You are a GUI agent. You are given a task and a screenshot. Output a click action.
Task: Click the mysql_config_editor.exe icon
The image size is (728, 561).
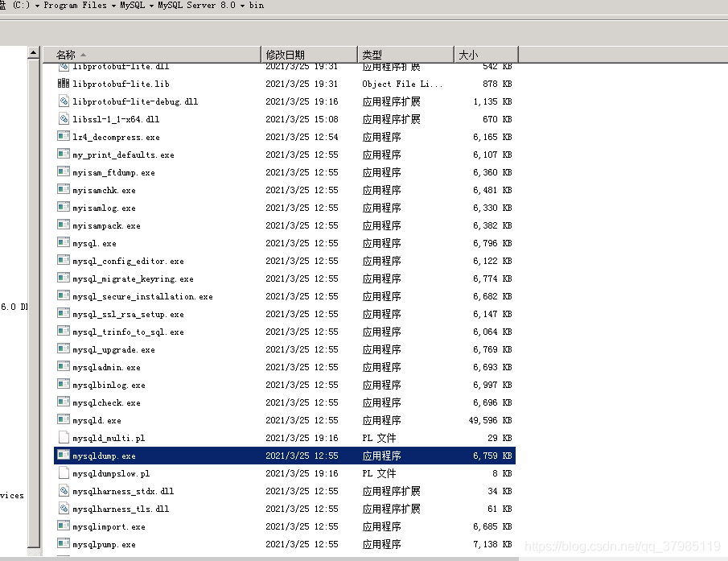pyautogui.click(x=64, y=260)
